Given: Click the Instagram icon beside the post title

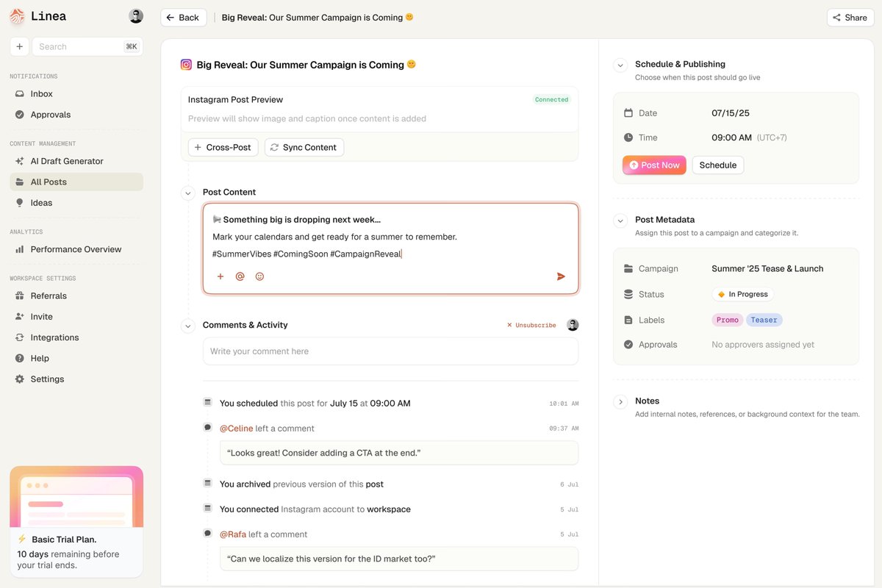Looking at the screenshot, I should (x=186, y=64).
